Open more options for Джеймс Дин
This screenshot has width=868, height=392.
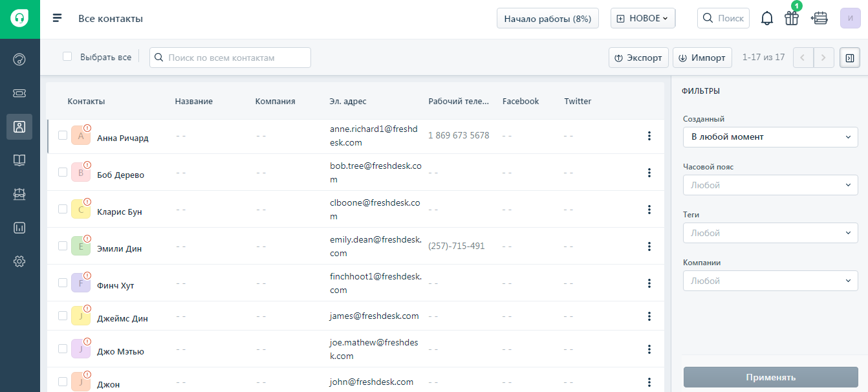(649, 316)
